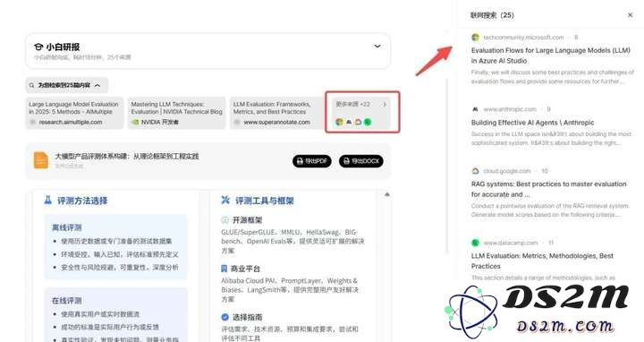Click the orange document file icon
Screen dimensions: 644x342
point(40,160)
